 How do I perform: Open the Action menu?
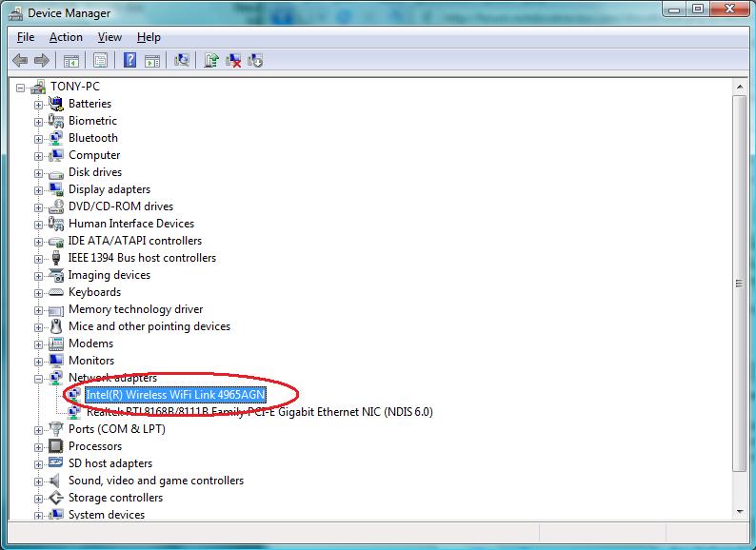[66, 37]
